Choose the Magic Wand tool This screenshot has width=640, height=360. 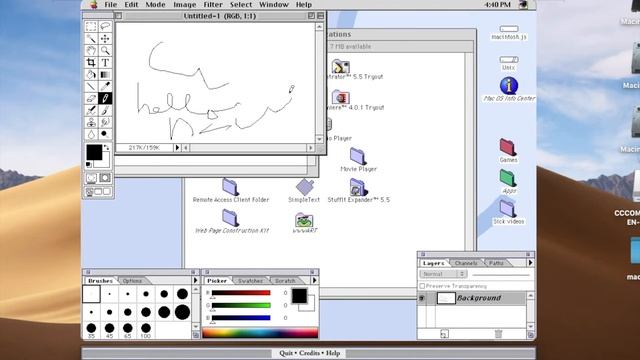coord(91,38)
